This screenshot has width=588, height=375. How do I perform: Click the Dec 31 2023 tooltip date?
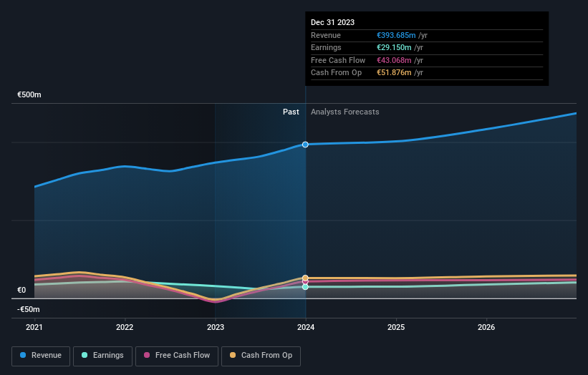[x=332, y=22]
